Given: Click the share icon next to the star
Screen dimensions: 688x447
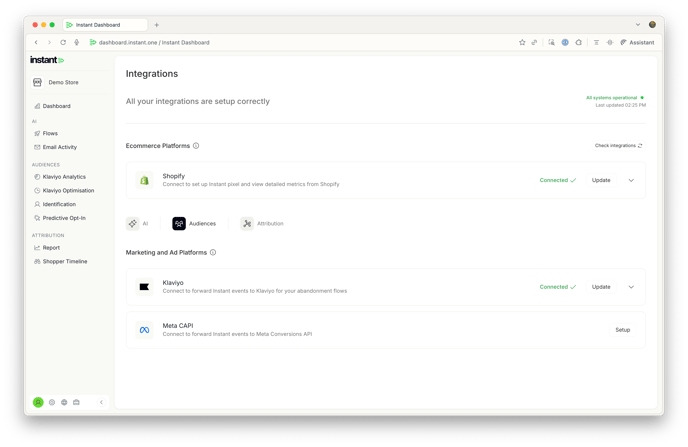Looking at the screenshot, I should pos(534,43).
